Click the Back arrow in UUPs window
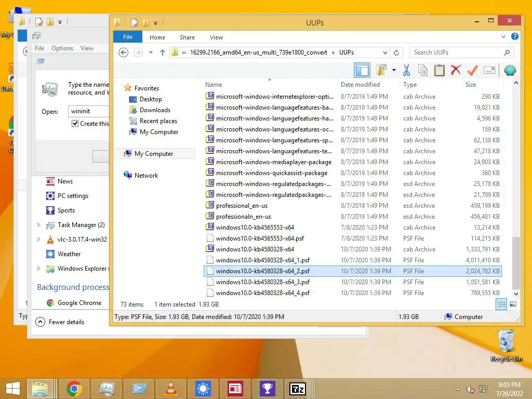 click(x=124, y=52)
